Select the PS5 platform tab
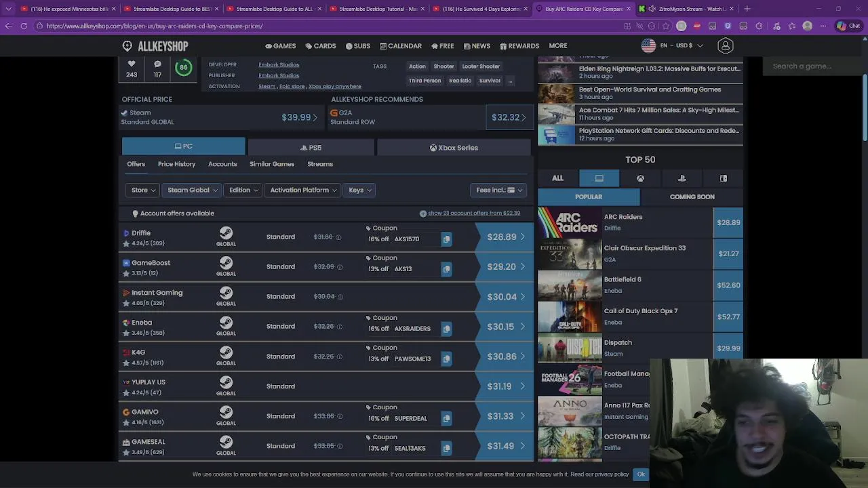868x488 pixels. (311, 148)
